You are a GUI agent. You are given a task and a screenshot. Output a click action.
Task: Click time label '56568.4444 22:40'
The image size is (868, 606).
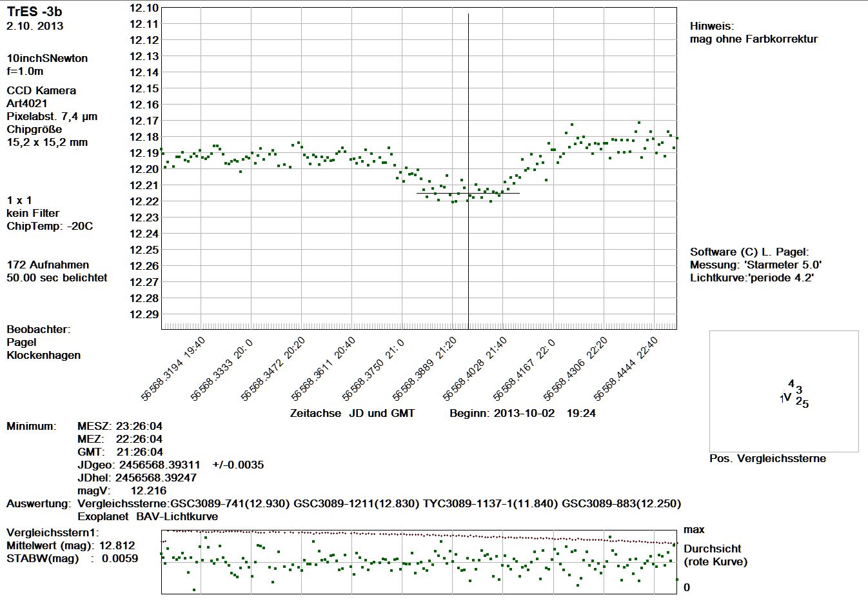tap(626, 369)
